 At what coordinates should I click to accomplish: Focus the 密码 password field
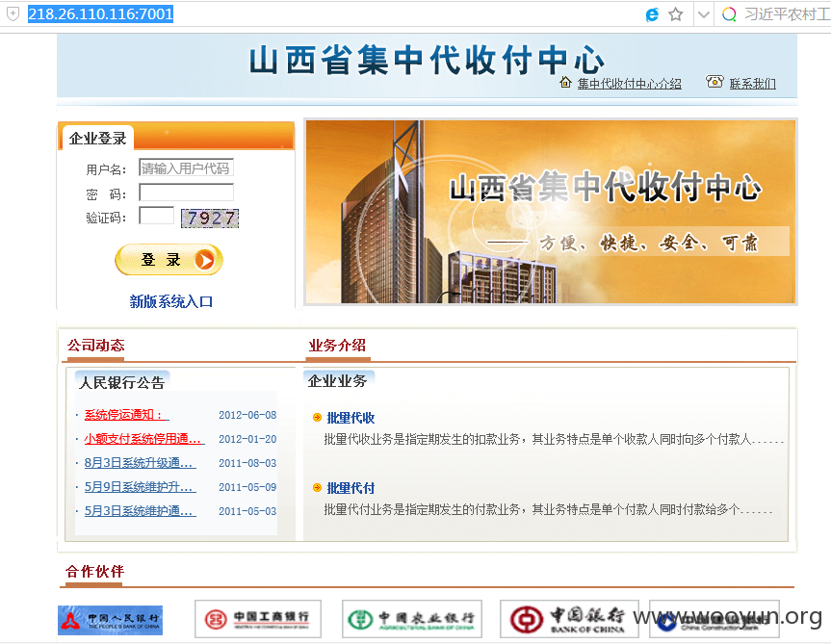pos(186,193)
